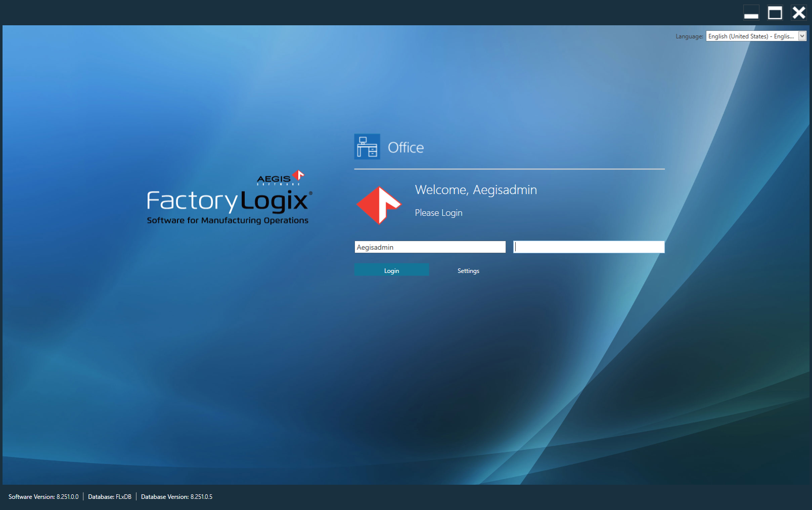Image resolution: width=812 pixels, height=510 pixels.
Task: Click the Please Login link text
Action: coord(438,212)
